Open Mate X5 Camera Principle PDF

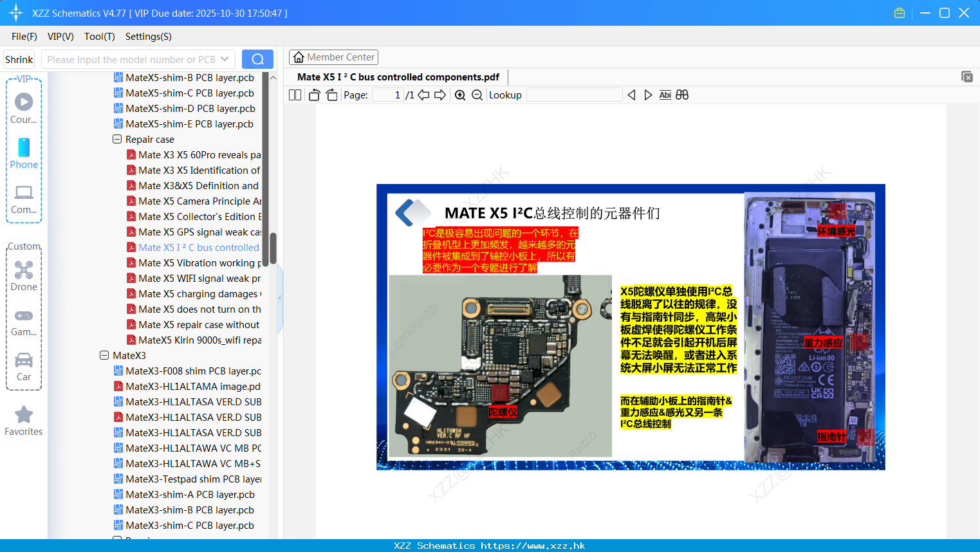point(194,201)
